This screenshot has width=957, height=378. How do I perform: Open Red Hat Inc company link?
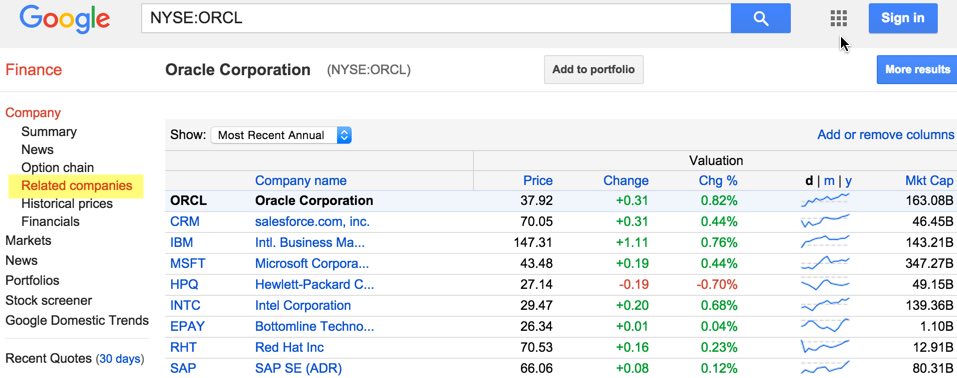pyautogui.click(x=289, y=347)
